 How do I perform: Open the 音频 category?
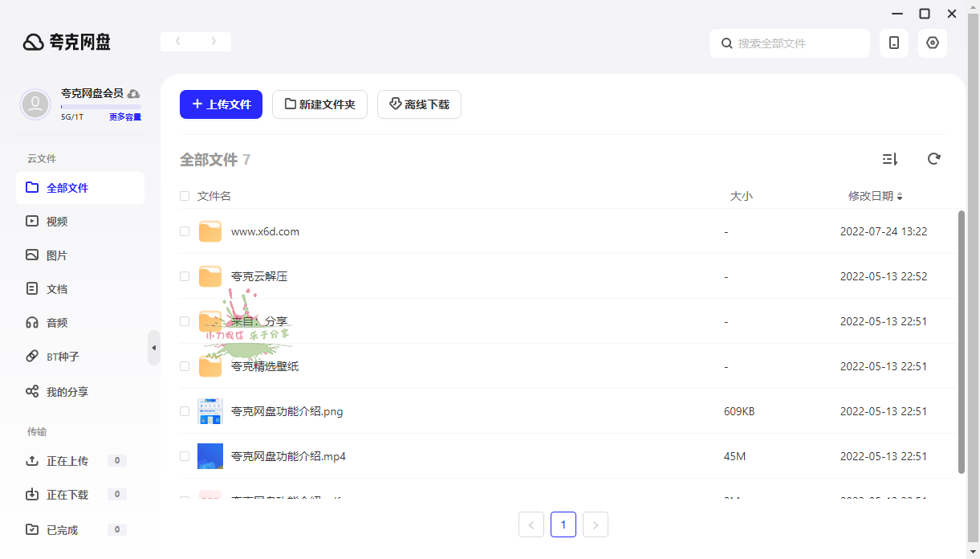pos(57,323)
